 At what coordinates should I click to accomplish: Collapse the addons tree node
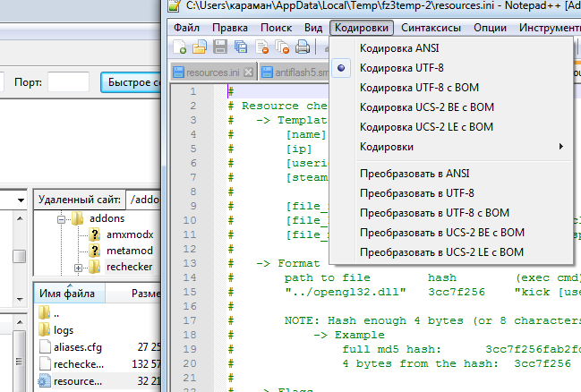[x=62, y=219]
